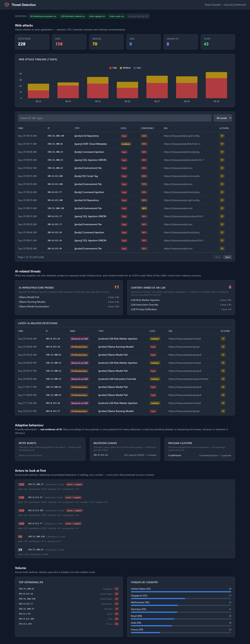Click the United States (US) threat bar
The height and width of the screenshot is (644, 250).
click(181, 592)
